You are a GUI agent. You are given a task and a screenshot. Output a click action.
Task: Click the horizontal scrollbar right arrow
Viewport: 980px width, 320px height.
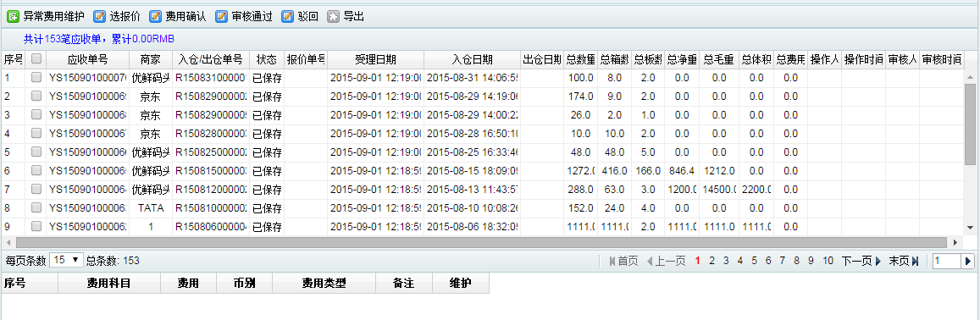pos(955,242)
